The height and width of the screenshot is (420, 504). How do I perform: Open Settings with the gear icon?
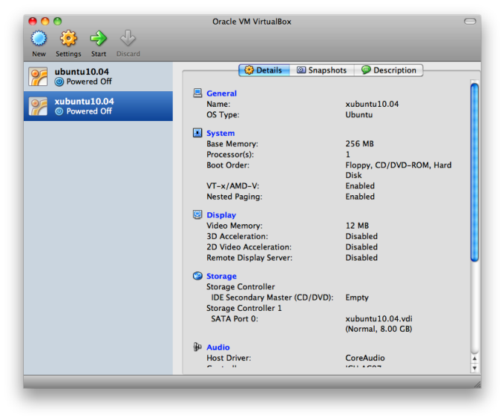[x=68, y=39]
